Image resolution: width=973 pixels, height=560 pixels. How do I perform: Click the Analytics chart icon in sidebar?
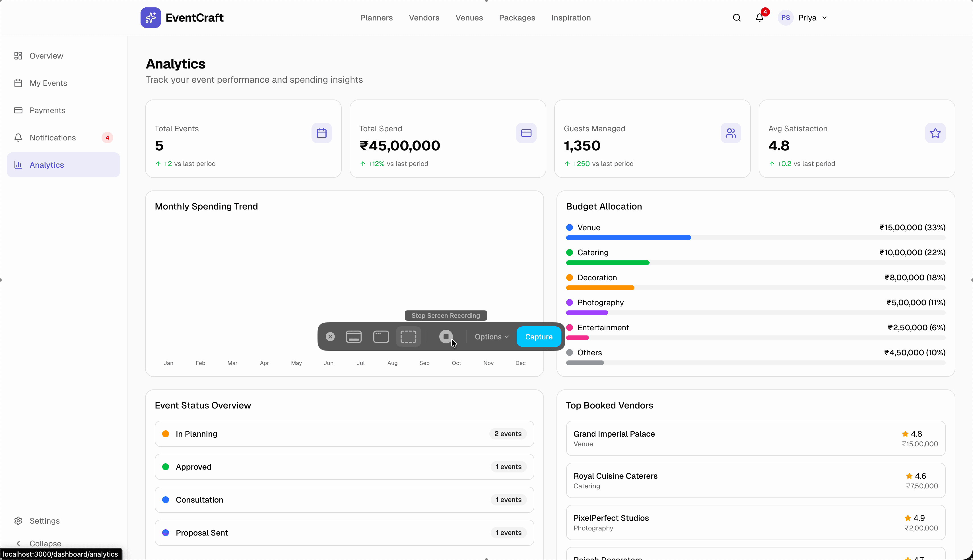click(x=18, y=165)
